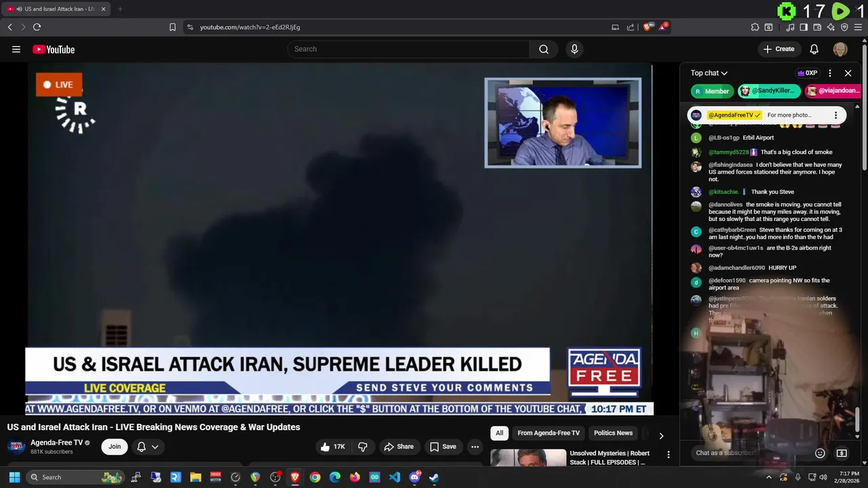Image resolution: width=868 pixels, height=488 pixels.
Task: Open @SandyKiller Super Chat ticker item
Action: (x=769, y=91)
